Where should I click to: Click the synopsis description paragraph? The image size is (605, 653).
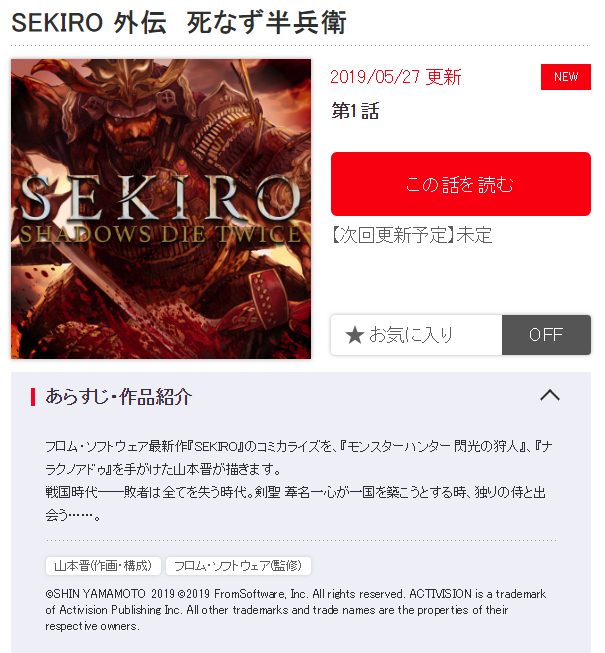(x=299, y=481)
